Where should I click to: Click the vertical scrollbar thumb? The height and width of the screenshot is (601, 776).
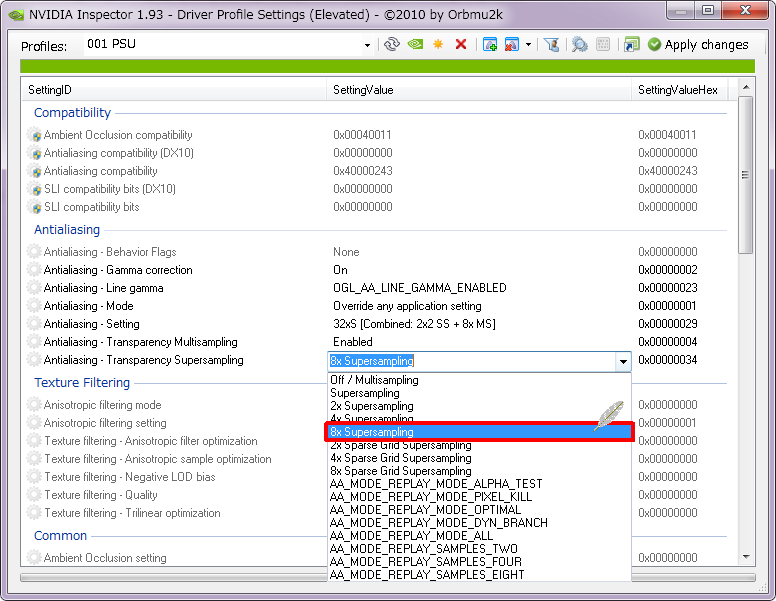pos(746,175)
